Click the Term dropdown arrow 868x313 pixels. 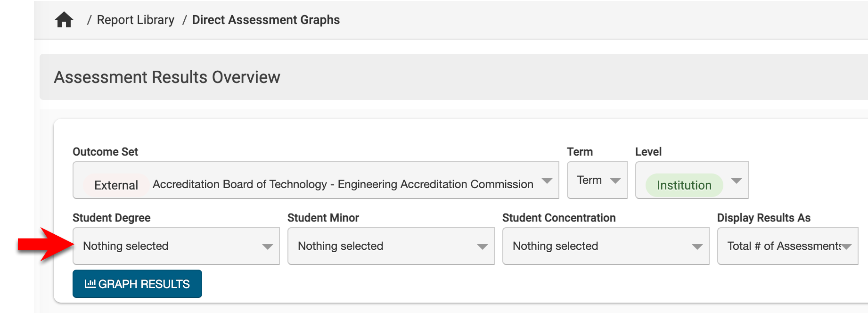pyautogui.click(x=615, y=181)
